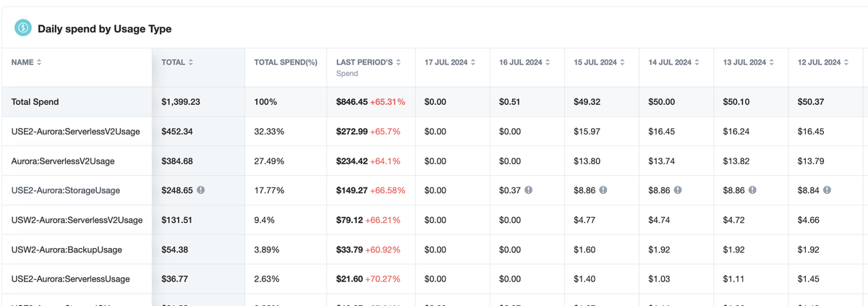Sort by 17 JUL 2024 column arrows
Viewport: 868px width, 306px height.
click(473, 63)
